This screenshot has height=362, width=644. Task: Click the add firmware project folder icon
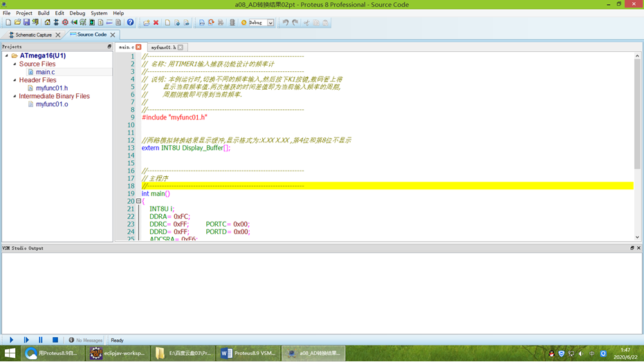tap(147, 23)
